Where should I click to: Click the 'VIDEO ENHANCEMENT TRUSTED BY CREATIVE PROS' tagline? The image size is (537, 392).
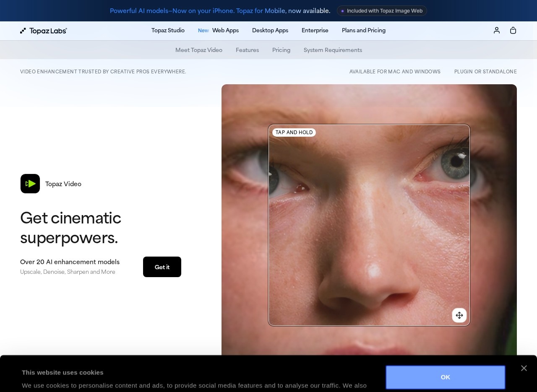click(103, 72)
